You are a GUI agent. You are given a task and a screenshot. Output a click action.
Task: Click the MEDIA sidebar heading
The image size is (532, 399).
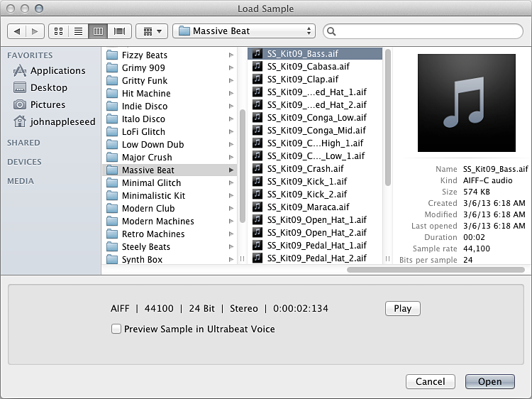(x=21, y=181)
